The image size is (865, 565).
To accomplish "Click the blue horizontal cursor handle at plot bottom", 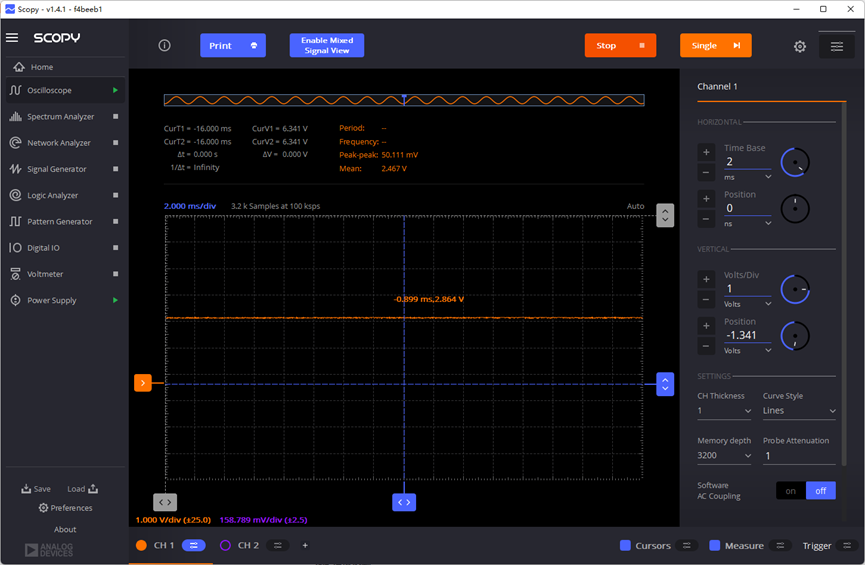I will pyautogui.click(x=404, y=502).
